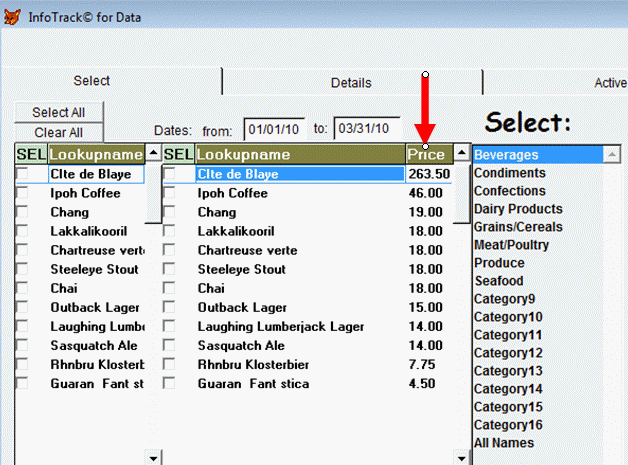Select Seafood in the category list

click(x=498, y=281)
